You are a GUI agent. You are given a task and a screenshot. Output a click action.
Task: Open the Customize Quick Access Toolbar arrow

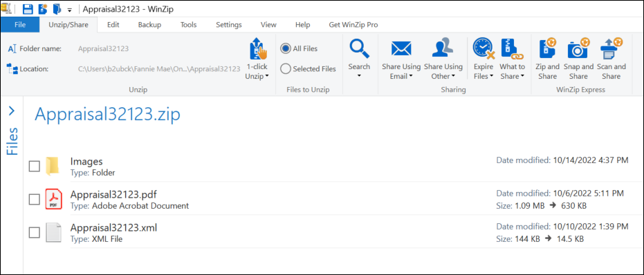tap(69, 10)
